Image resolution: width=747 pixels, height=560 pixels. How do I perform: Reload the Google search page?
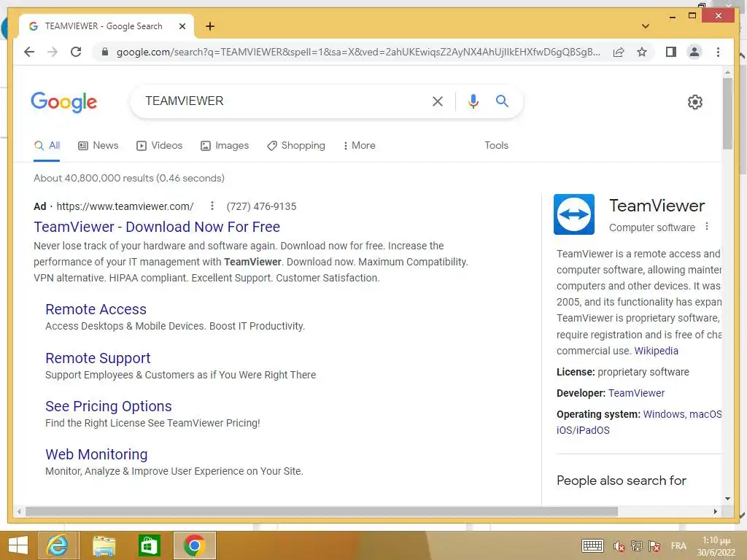click(76, 52)
